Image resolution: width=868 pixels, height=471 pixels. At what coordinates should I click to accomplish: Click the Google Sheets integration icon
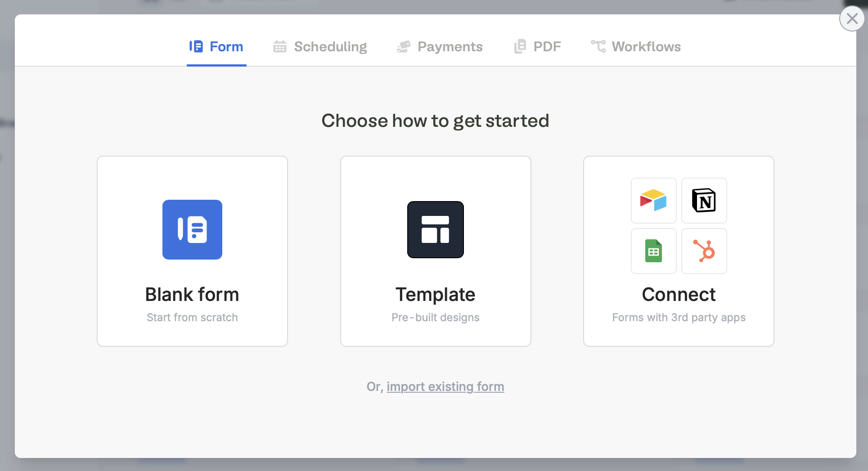pos(653,251)
